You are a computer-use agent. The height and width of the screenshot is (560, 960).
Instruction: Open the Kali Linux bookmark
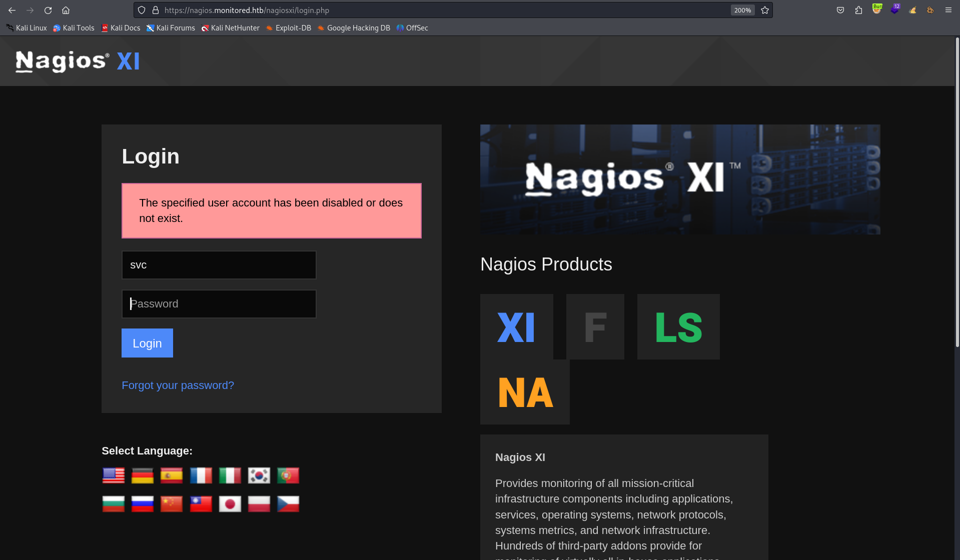point(27,28)
